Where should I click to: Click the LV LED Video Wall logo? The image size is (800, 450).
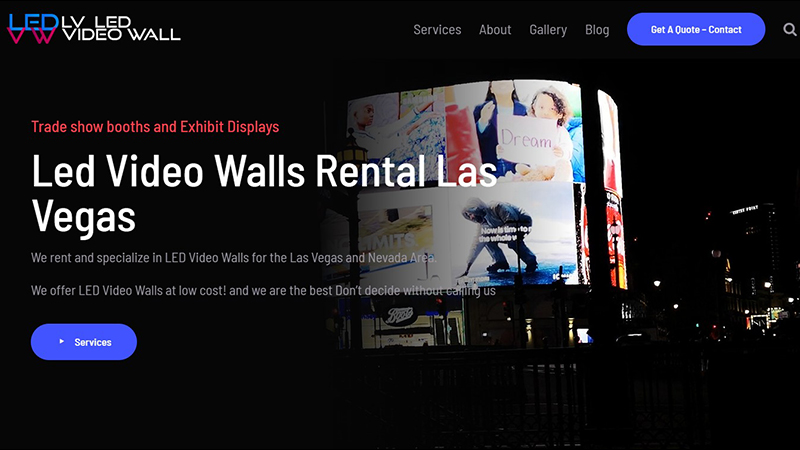tap(94, 29)
